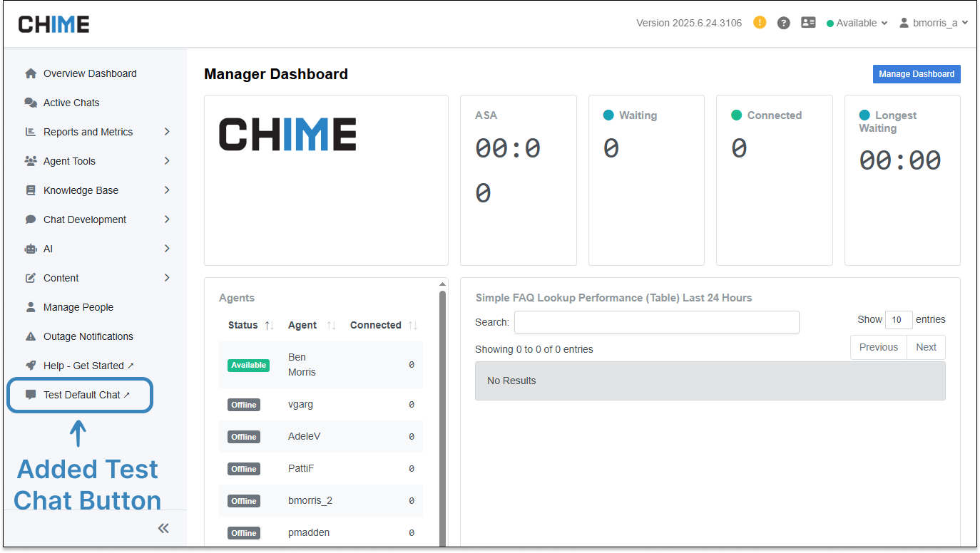Click the Next pagination button
980x553 pixels.
(927, 347)
